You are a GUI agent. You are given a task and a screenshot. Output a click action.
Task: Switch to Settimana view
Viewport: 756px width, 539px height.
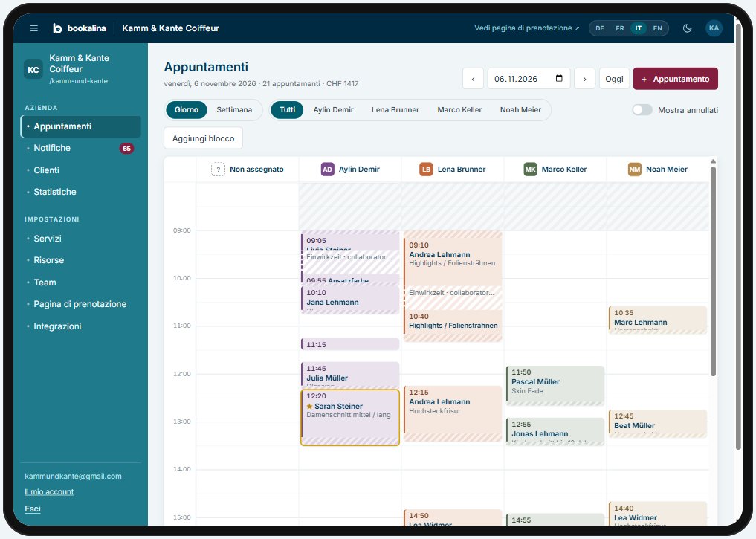(234, 110)
